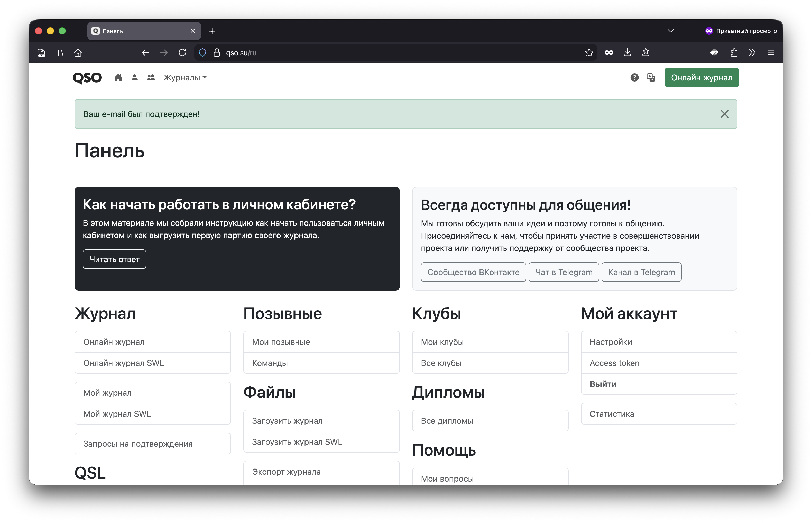Open the single-user profile icon
Screen dimensions: 812x523
(134, 78)
